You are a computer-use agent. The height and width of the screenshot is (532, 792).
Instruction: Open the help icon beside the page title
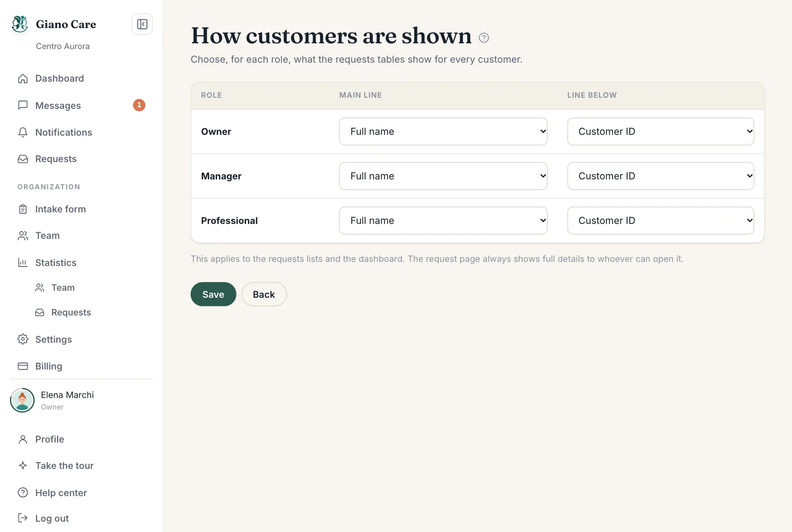click(484, 38)
